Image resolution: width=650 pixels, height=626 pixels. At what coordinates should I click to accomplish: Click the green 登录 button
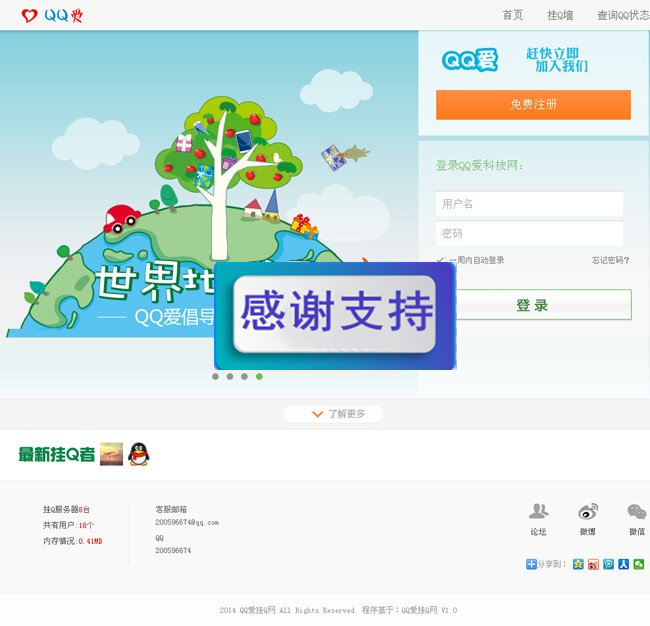[x=543, y=305]
